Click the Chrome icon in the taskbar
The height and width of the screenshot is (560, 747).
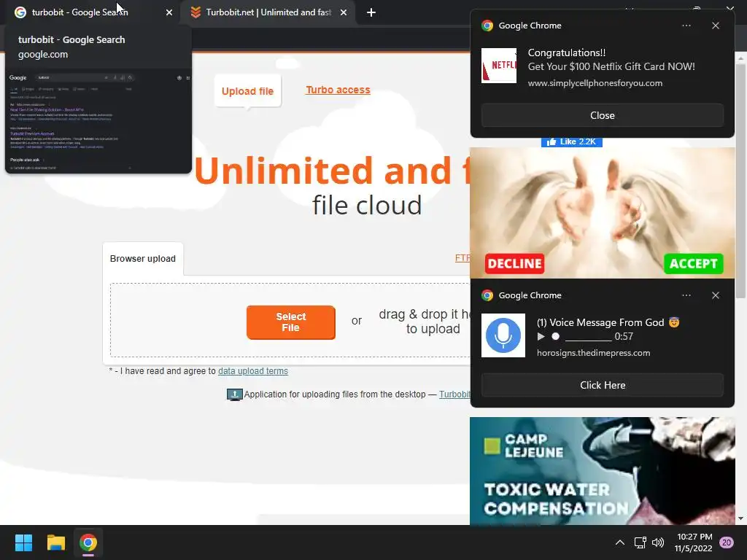coord(88,542)
